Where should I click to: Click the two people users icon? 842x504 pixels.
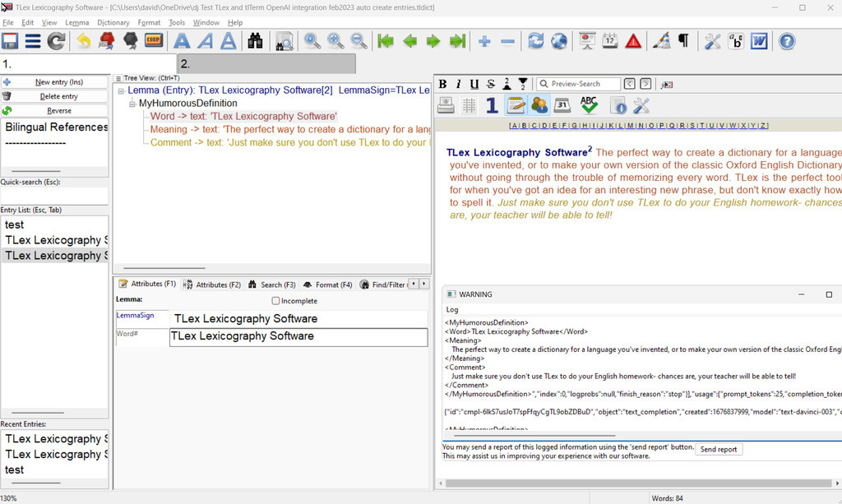tap(539, 105)
